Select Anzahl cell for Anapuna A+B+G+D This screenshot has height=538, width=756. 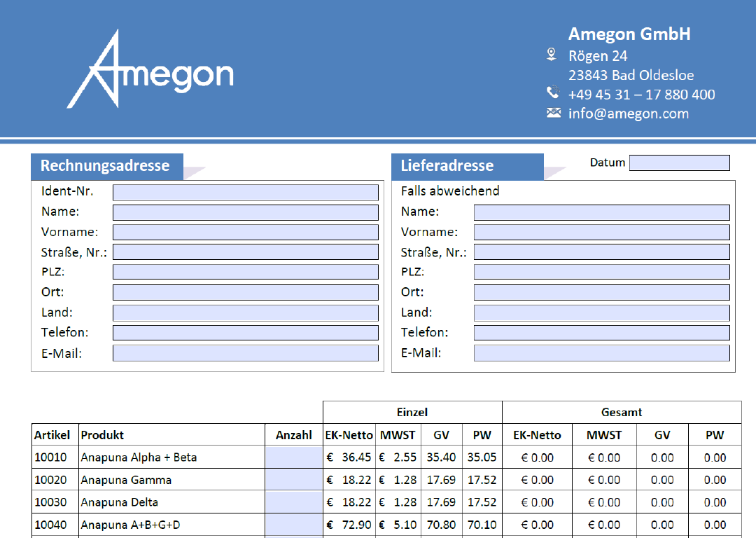point(293,525)
